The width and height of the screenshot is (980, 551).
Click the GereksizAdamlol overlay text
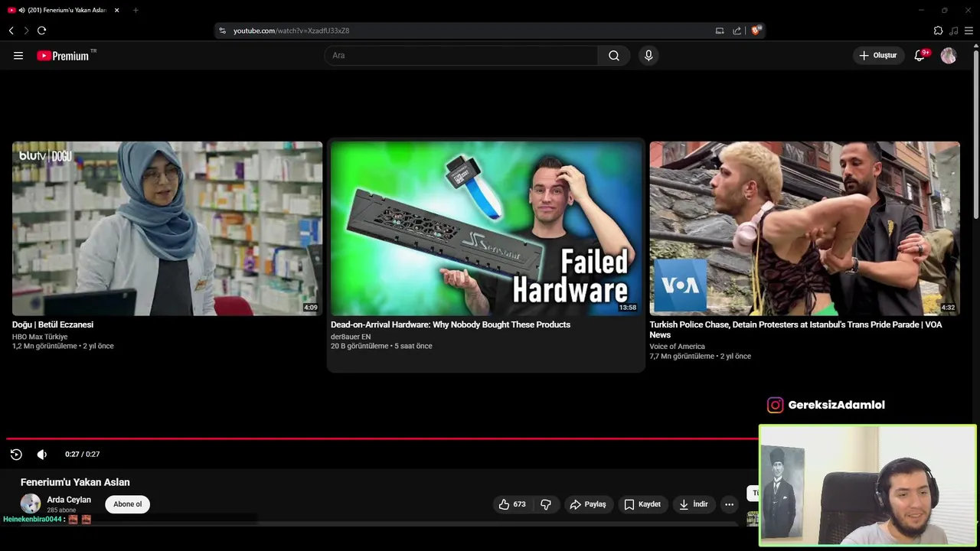pos(836,405)
